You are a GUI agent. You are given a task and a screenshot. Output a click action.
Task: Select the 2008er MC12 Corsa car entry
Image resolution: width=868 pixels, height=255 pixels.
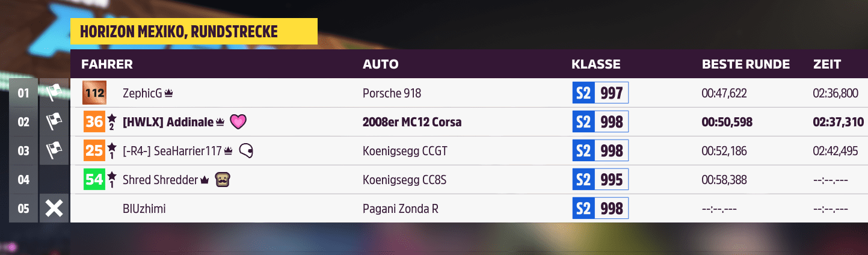(412, 122)
